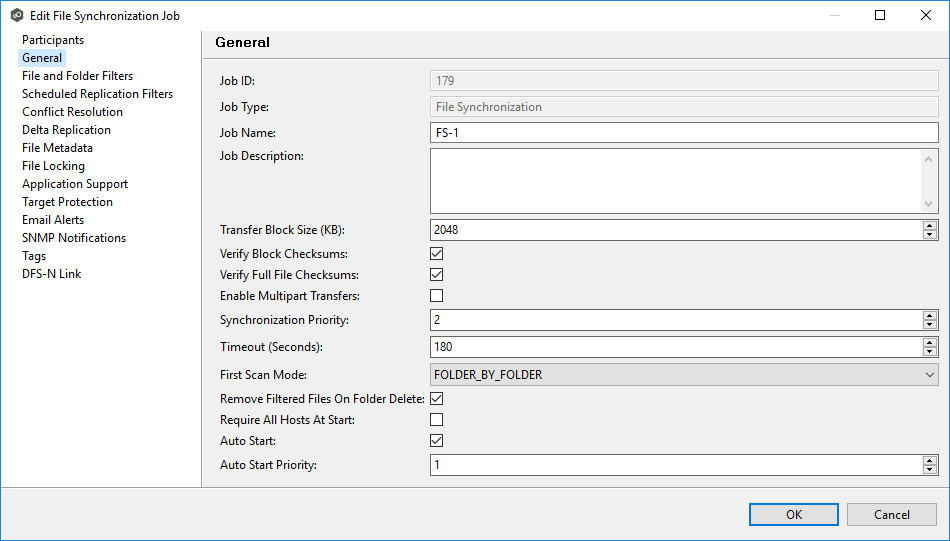Disable the Auto Start checkbox
950x541 pixels.
click(436, 441)
